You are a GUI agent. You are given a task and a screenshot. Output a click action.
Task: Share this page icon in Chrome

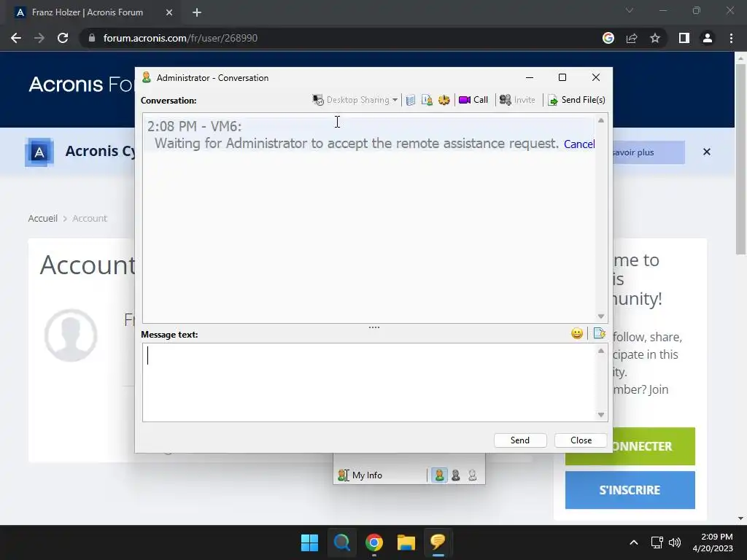tap(632, 38)
